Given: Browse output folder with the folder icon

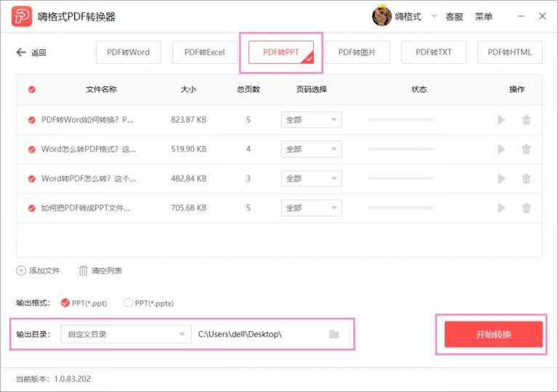Looking at the screenshot, I should pyautogui.click(x=333, y=335).
